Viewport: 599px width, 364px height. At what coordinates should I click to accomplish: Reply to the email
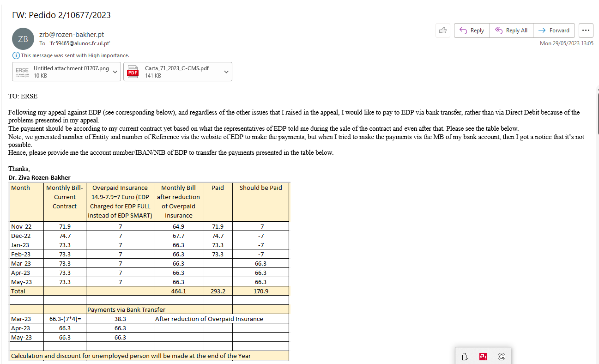pyautogui.click(x=472, y=30)
